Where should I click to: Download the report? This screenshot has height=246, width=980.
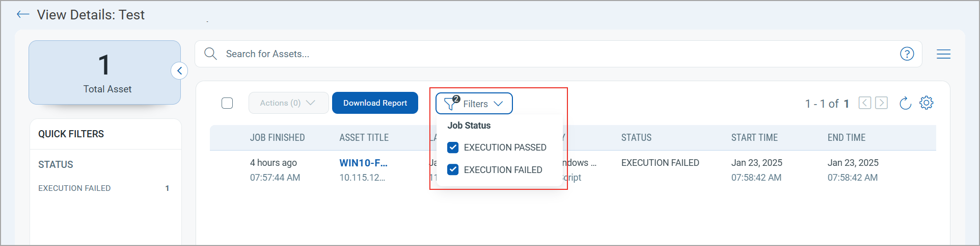pyautogui.click(x=375, y=103)
